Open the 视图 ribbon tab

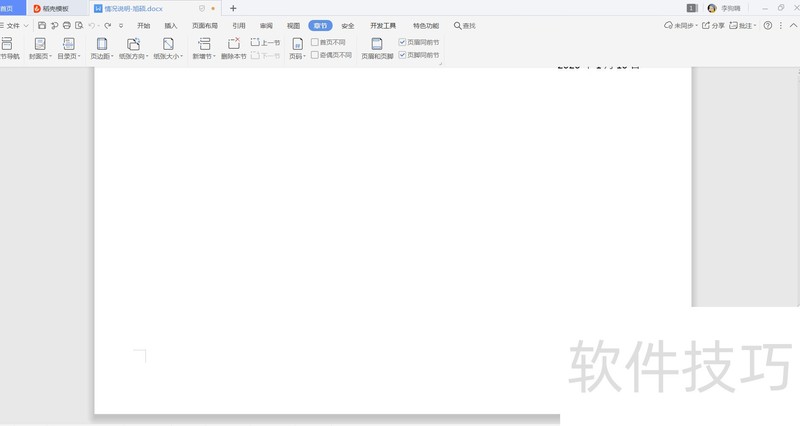point(293,26)
